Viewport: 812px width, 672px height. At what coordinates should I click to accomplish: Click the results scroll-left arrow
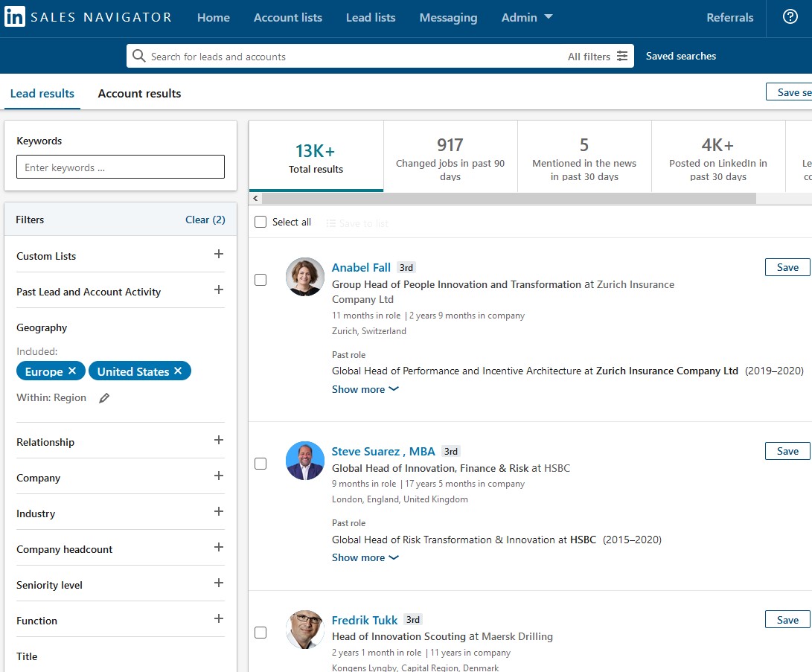click(x=255, y=198)
